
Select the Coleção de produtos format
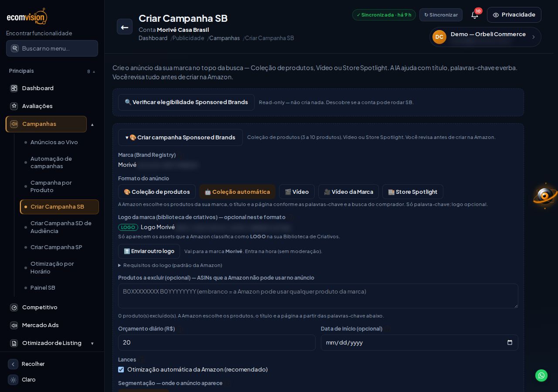coord(157,192)
